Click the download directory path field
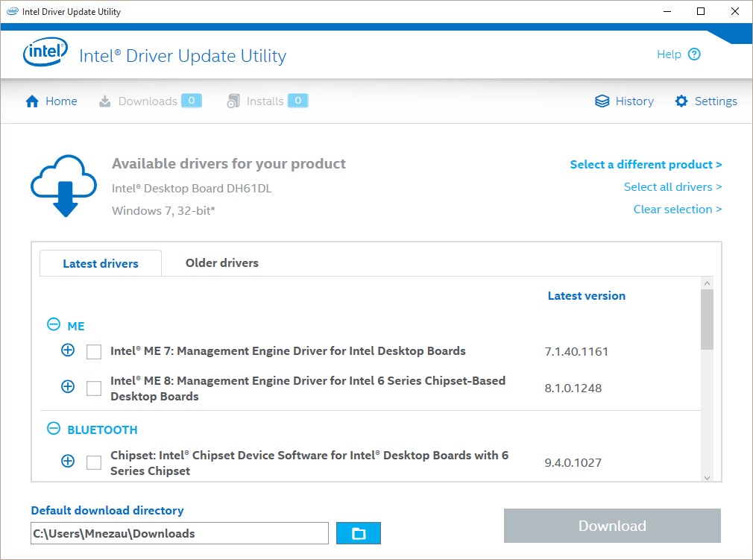The image size is (753, 560). tap(180, 533)
